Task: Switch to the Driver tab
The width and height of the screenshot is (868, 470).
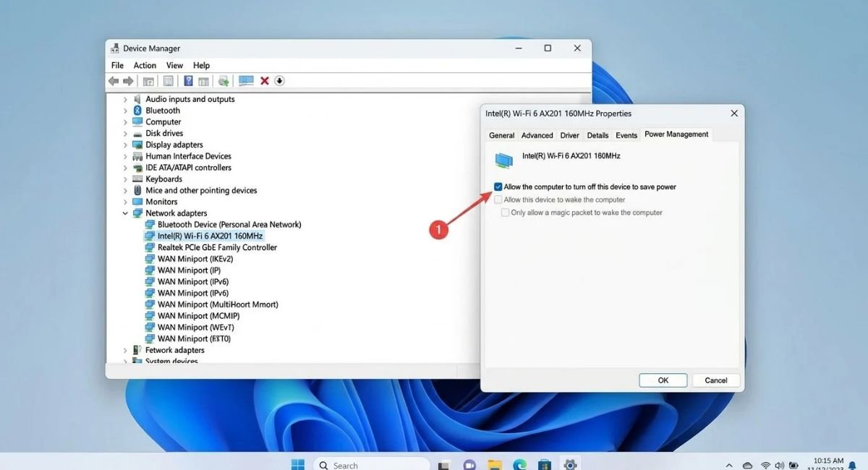Action: (x=570, y=135)
